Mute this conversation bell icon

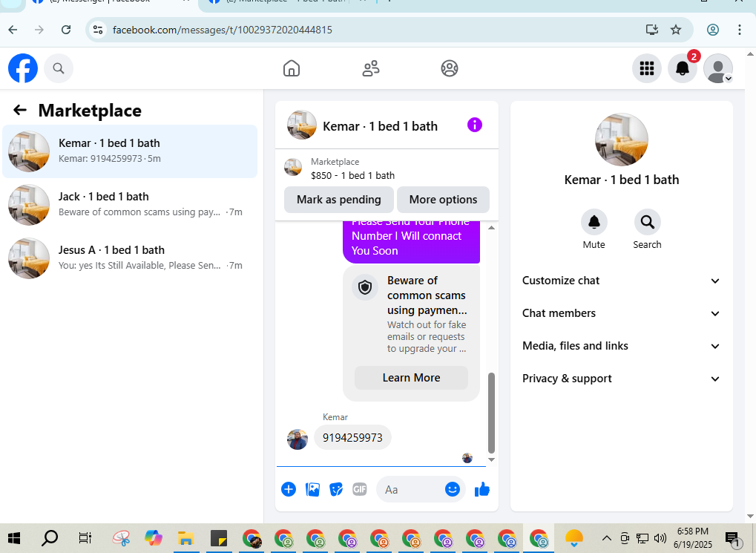tap(594, 222)
